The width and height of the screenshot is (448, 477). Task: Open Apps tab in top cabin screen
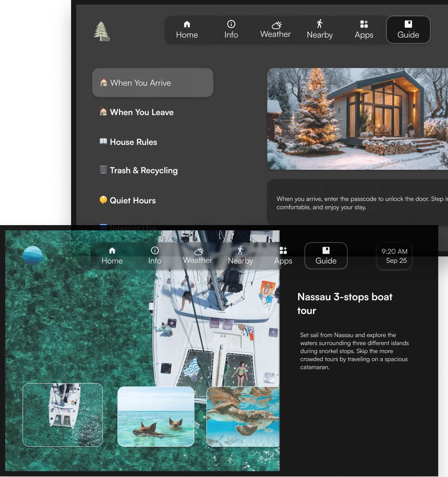coord(364,30)
